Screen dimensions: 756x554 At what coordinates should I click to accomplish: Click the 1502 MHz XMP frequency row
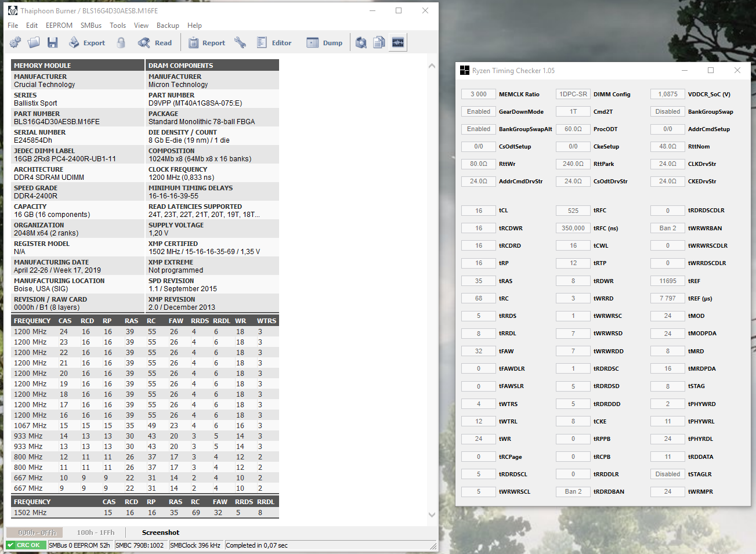[x=145, y=513]
